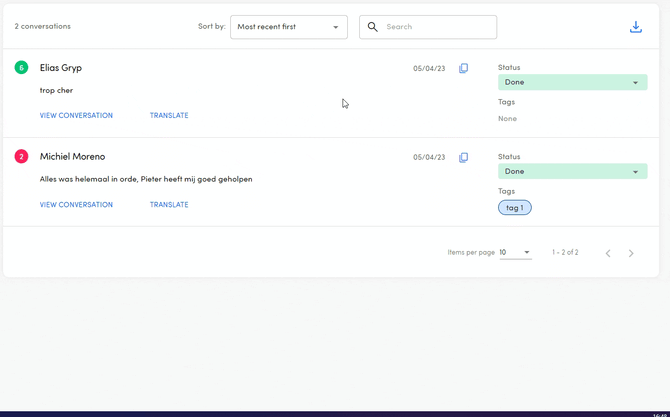Click the search magnifier icon

point(373,27)
